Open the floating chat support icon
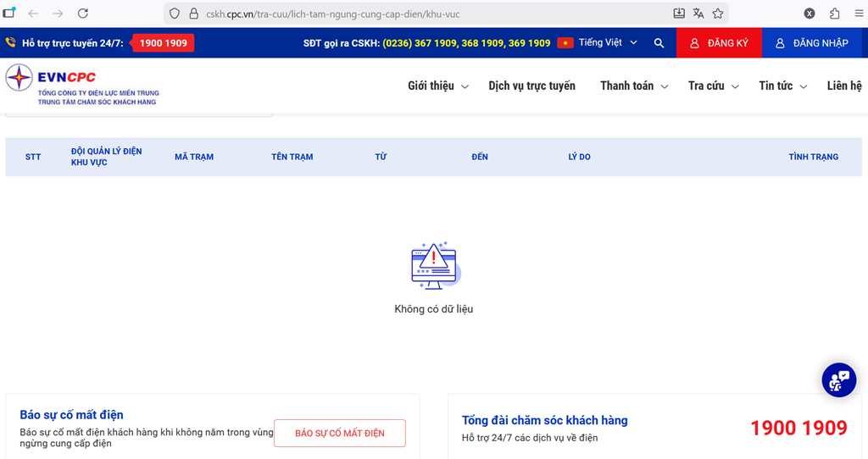This screenshot has height=459, width=868. coord(838,380)
